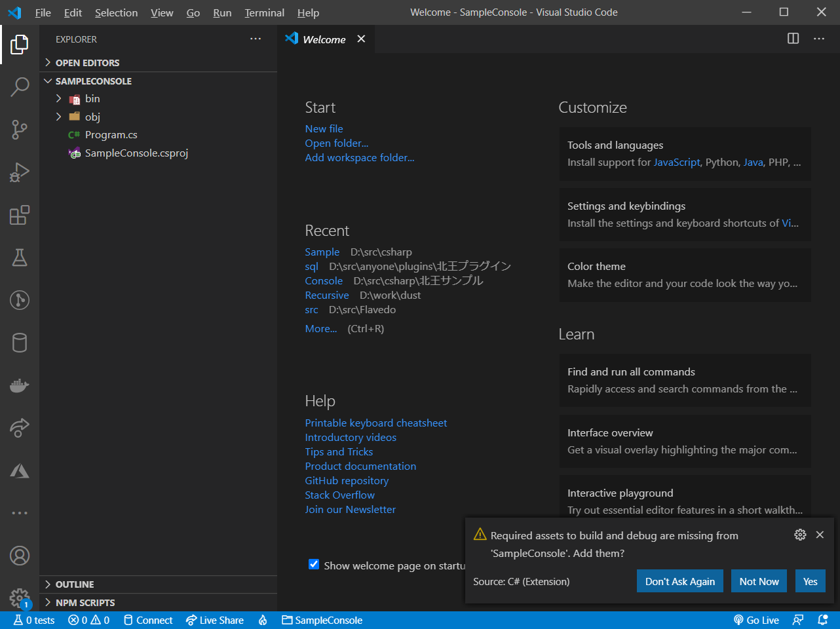Click the VS Code logo in title bar
The height and width of the screenshot is (629, 840).
tap(14, 12)
